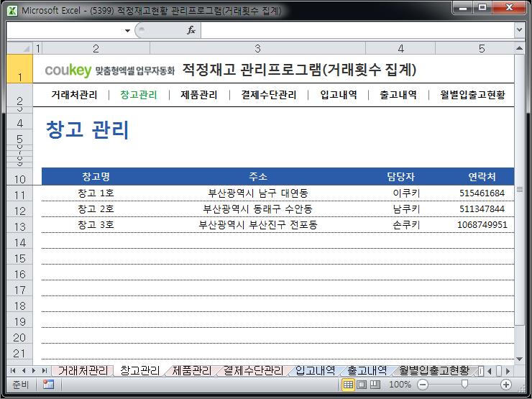Switch to 결제수단관리 sheet tab

(x=253, y=370)
